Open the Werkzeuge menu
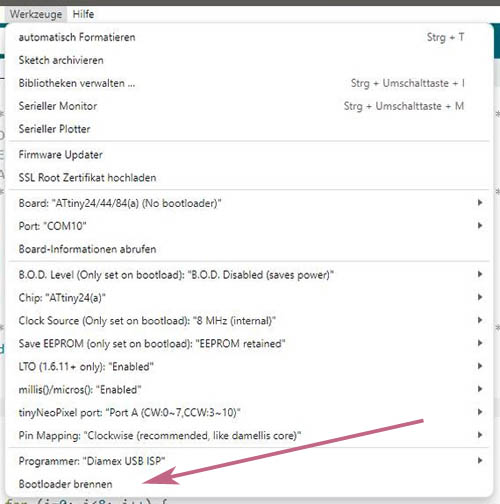The width and height of the screenshot is (500, 504). click(x=36, y=14)
